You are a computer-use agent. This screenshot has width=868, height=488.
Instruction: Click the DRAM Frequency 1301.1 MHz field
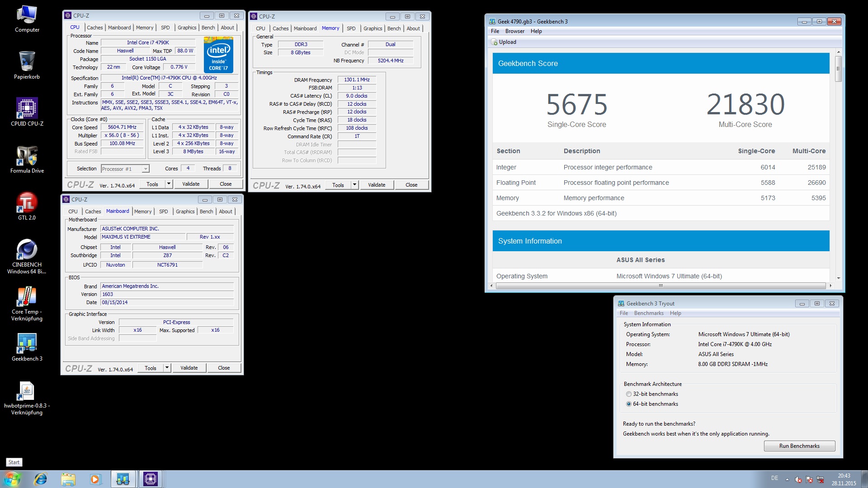click(357, 80)
